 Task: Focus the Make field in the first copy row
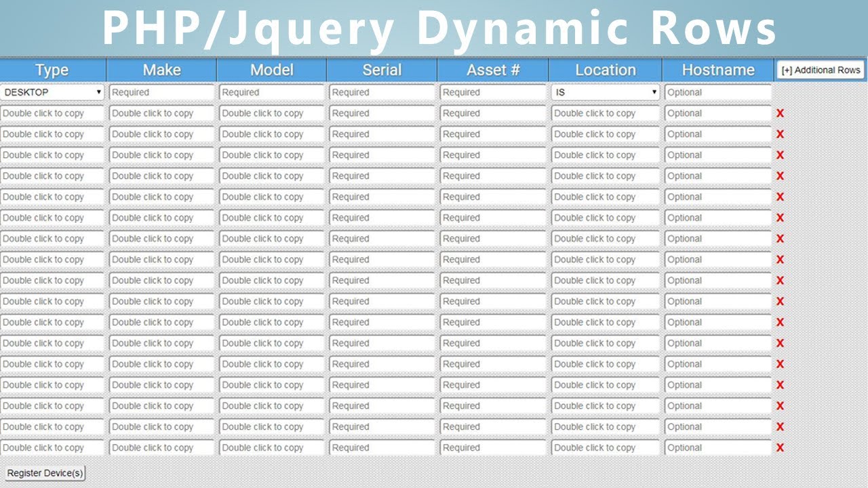(161, 113)
